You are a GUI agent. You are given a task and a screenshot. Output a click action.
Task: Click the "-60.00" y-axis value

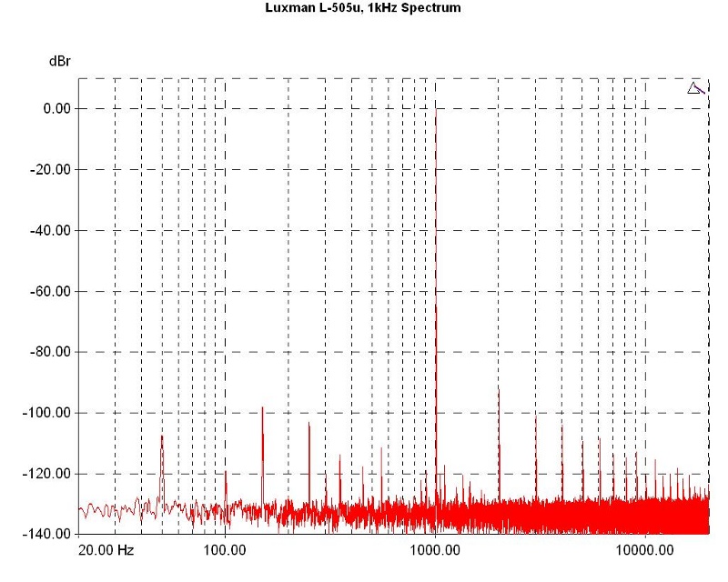51,292
